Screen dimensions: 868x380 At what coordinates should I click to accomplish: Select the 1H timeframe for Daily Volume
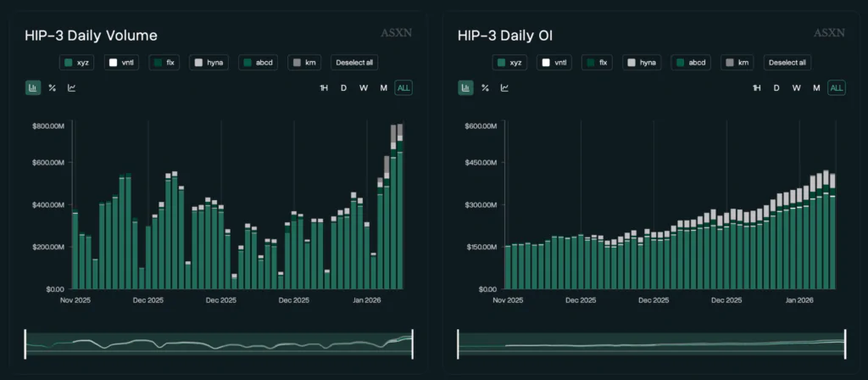tap(324, 87)
